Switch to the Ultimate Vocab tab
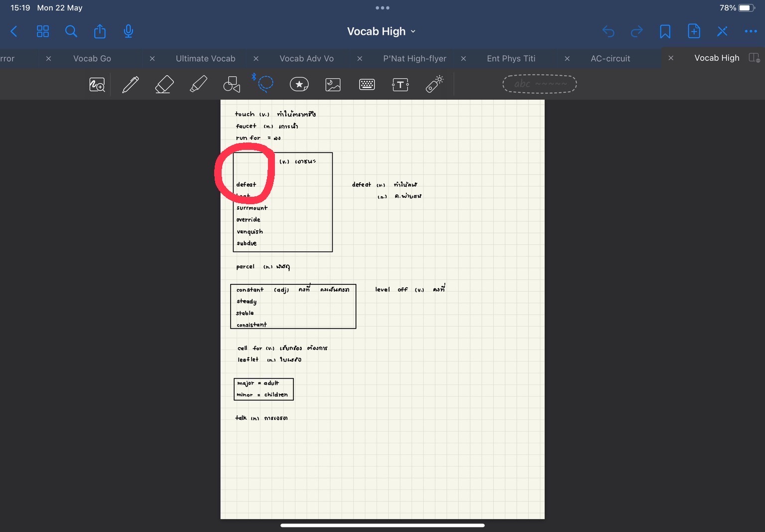This screenshot has height=532, width=765. [x=205, y=58]
